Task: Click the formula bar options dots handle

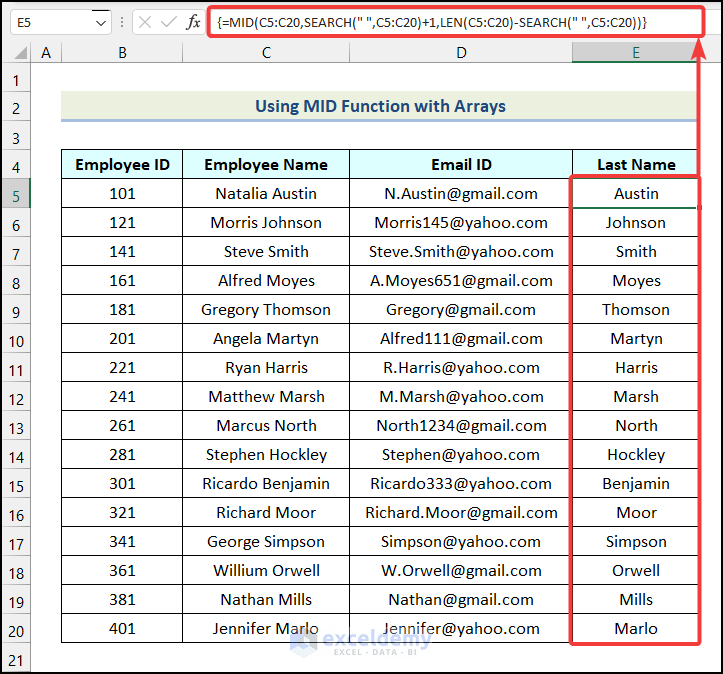Action: pyautogui.click(x=122, y=22)
